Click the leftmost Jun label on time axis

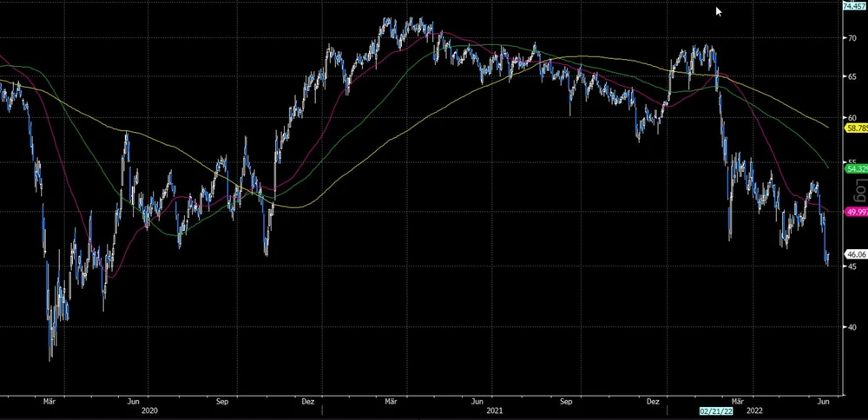(133, 402)
